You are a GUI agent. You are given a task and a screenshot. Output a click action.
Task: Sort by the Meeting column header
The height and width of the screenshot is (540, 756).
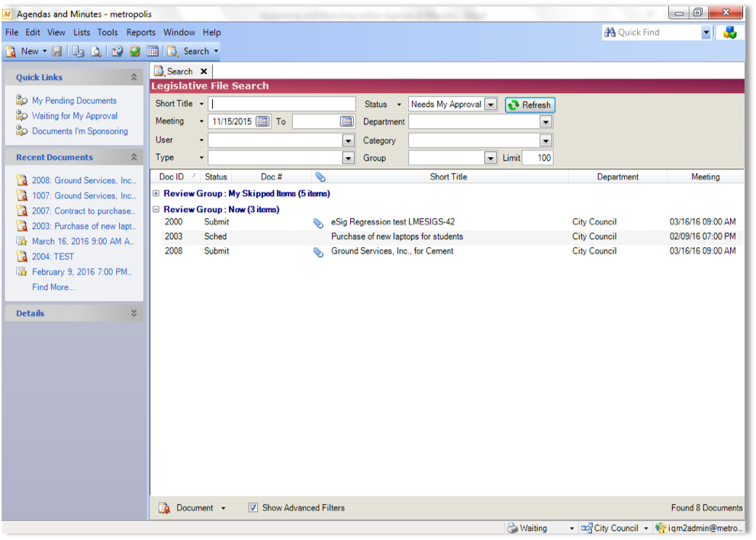pos(706,177)
